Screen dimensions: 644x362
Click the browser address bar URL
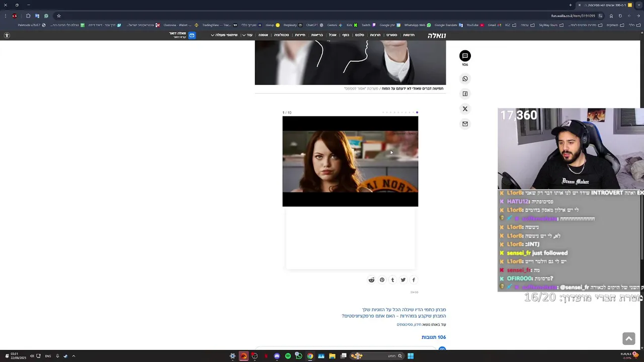[573, 16]
